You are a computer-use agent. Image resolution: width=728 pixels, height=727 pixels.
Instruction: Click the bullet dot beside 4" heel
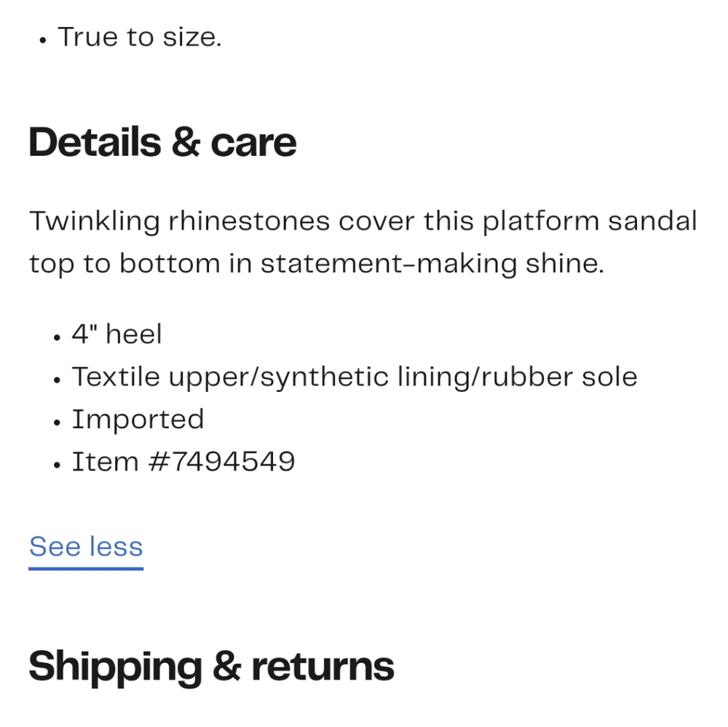pyautogui.click(x=57, y=338)
